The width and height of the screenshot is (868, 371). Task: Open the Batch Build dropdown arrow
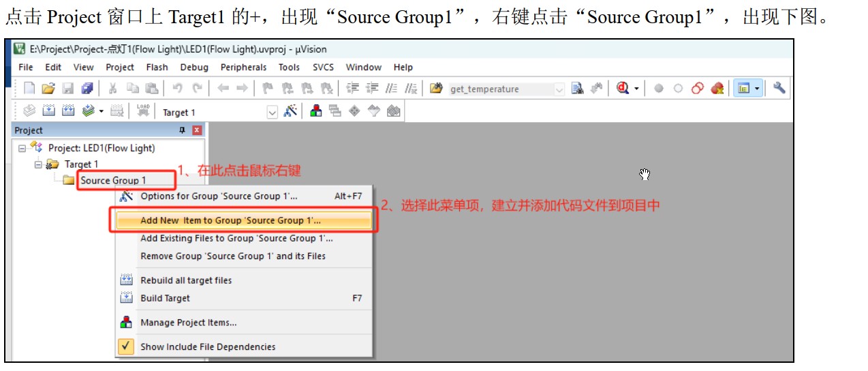tap(102, 111)
